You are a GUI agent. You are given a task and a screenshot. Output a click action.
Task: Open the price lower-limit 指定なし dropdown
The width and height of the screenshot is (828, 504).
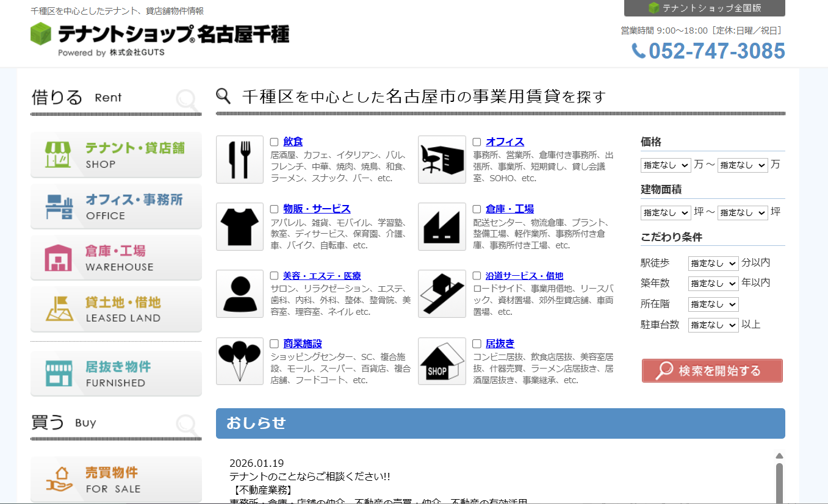tap(665, 165)
